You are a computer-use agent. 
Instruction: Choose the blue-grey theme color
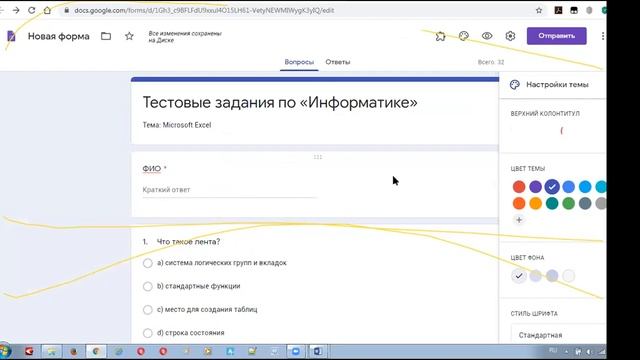(x=585, y=203)
